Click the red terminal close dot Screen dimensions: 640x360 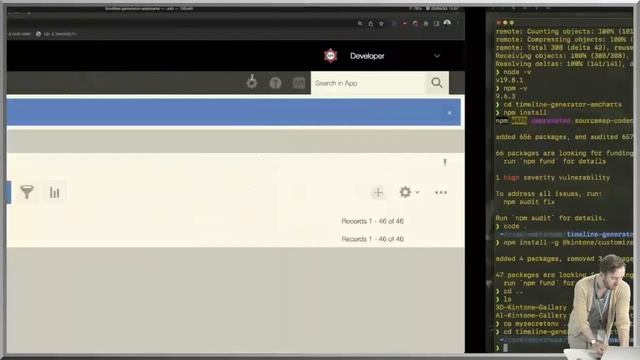(x=498, y=23)
